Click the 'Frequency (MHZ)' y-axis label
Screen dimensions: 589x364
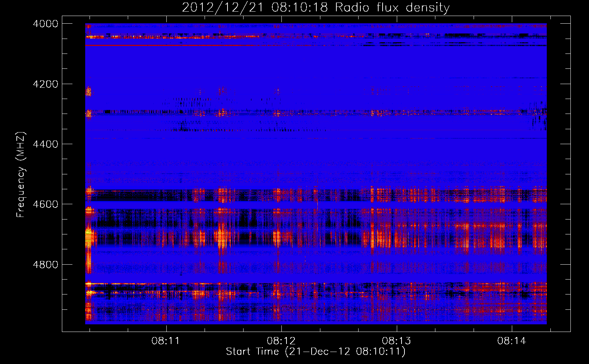[x=21, y=175]
